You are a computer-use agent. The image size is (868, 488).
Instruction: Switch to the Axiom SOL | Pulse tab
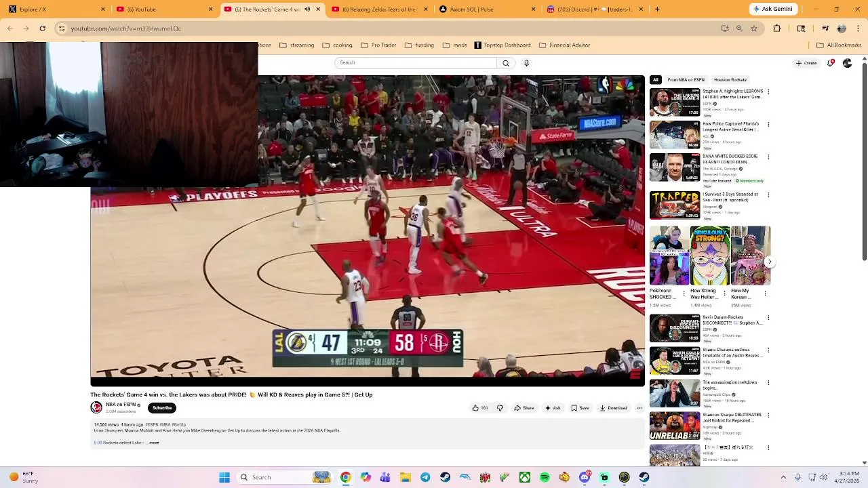point(487,9)
